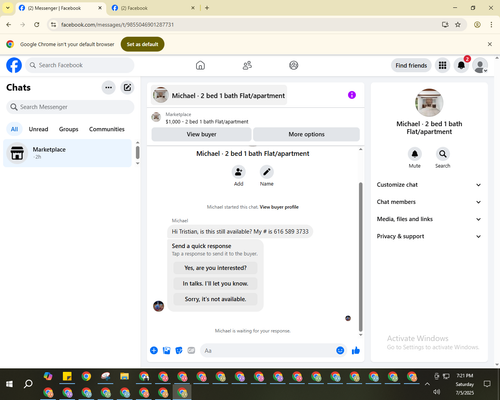Screen dimensions: 500x400
Task: Select the Communities chats filter
Action: [107, 129]
